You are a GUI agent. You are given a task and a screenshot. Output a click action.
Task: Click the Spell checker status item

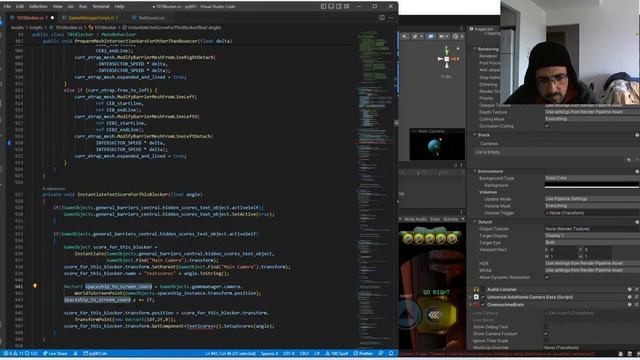pos(337,353)
